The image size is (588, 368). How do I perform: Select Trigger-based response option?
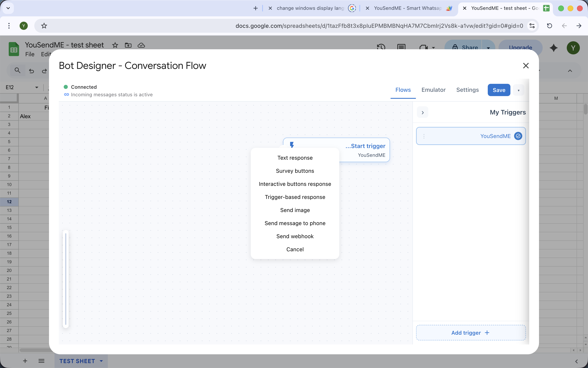(295, 197)
